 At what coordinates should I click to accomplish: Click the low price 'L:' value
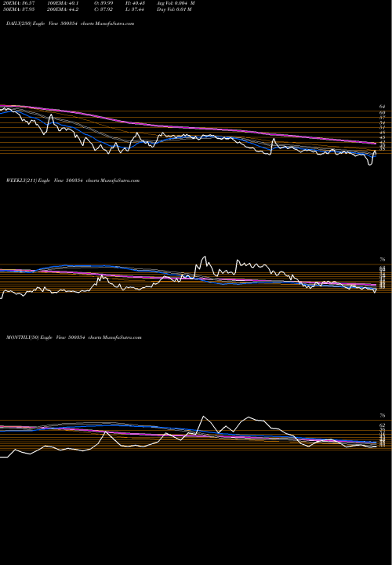pos(133,9)
